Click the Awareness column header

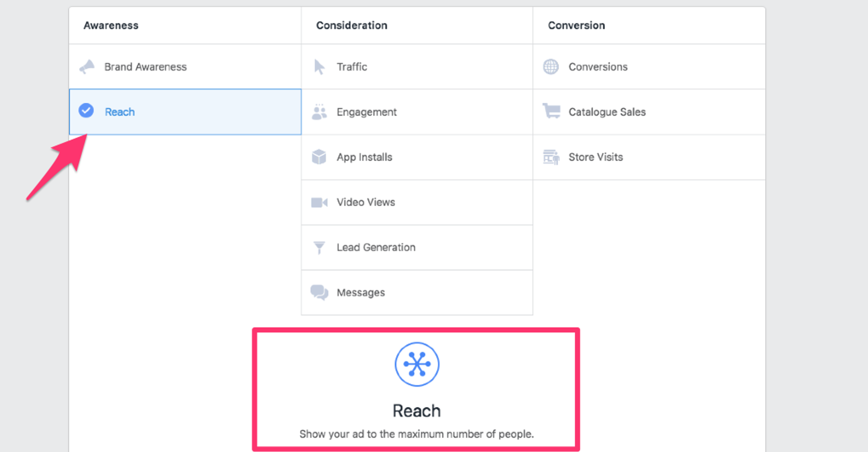(x=111, y=25)
